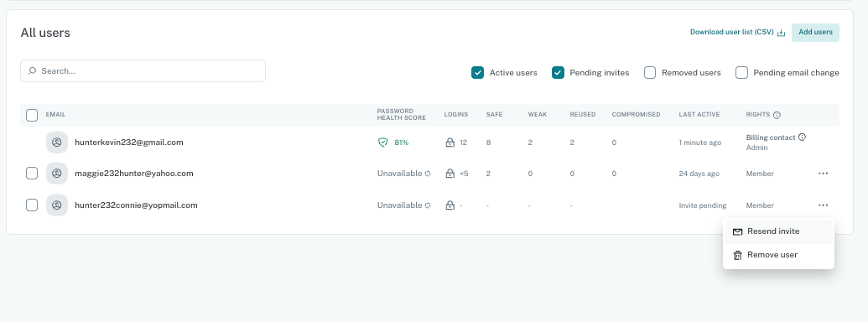Click the logins lock icon in maggie232hunter row
The height and width of the screenshot is (322, 868).
tap(450, 174)
